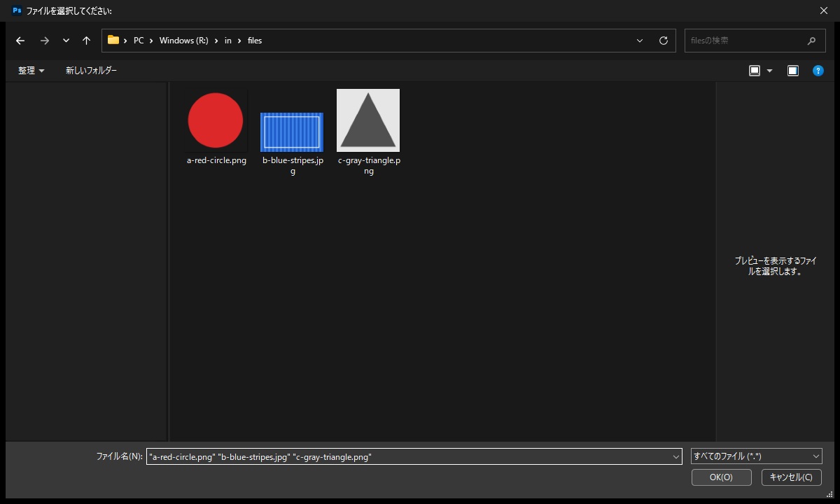This screenshot has width=840, height=504.
Task: Open help with the question mark icon
Action: 818,71
